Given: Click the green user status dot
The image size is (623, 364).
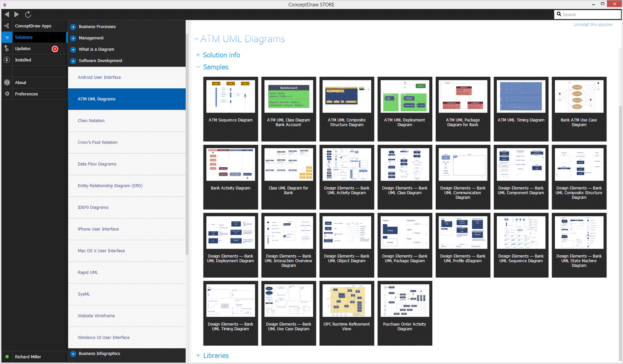Looking at the screenshot, I should pyautogui.click(x=7, y=357).
